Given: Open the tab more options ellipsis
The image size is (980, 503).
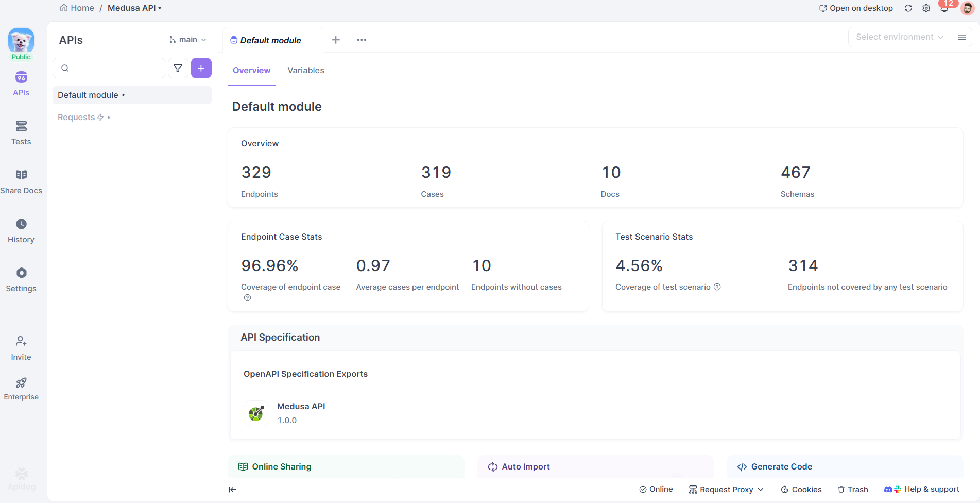Looking at the screenshot, I should (x=362, y=40).
